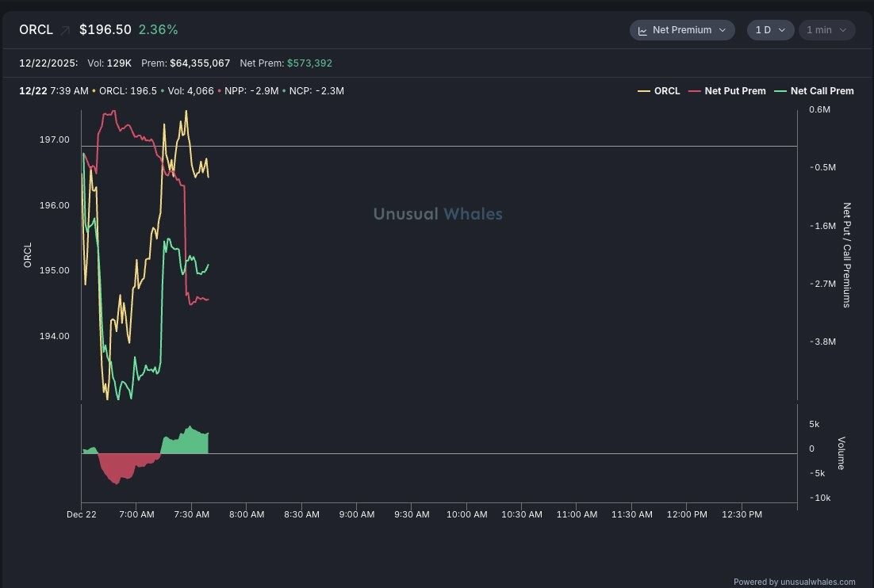874x588 pixels.
Task: Toggle the Net Call Prem series label
Action: pos(822,91)
